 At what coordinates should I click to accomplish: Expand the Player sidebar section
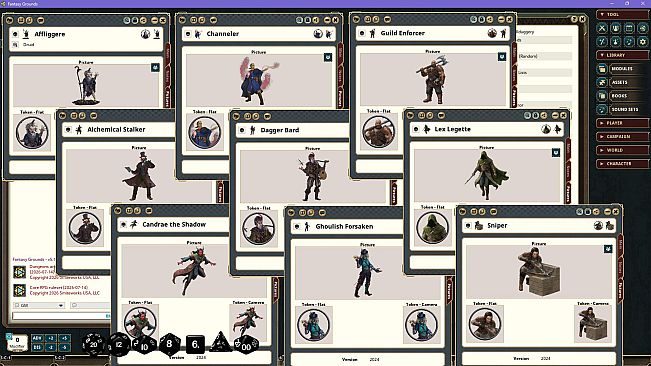pos(622,123)
